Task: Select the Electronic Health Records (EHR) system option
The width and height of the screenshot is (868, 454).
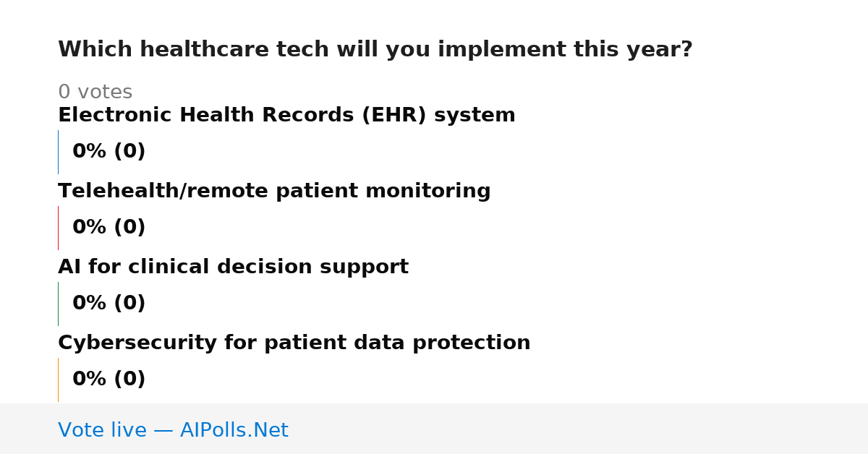Action: (286, 116)
